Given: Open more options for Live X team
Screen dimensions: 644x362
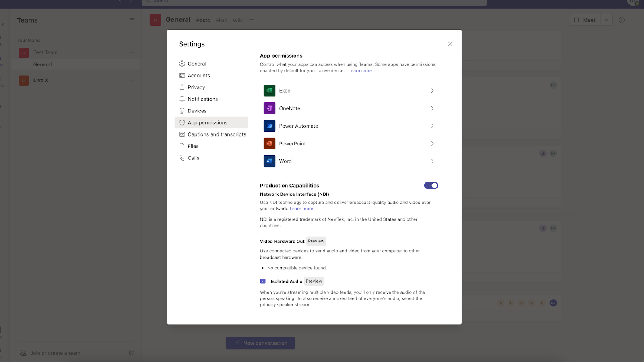Looking at the screenshot, I should [x=132, y=81].
